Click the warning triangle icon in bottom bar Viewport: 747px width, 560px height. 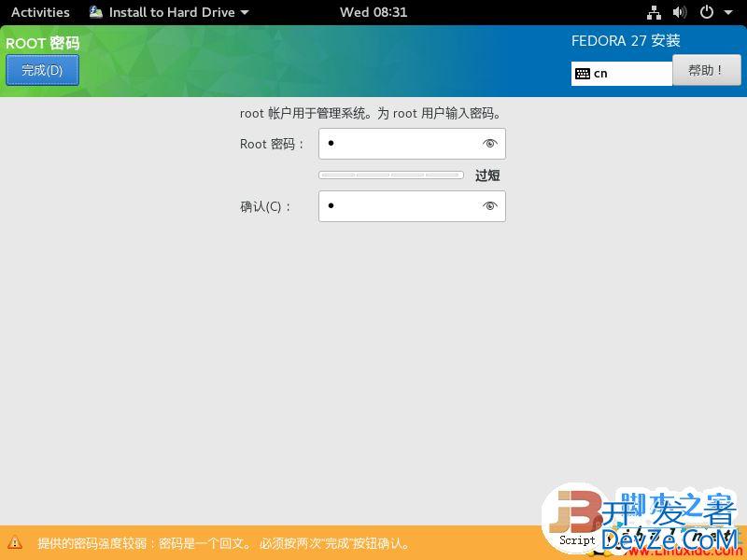pyautogui.click(x=15, y=542)
